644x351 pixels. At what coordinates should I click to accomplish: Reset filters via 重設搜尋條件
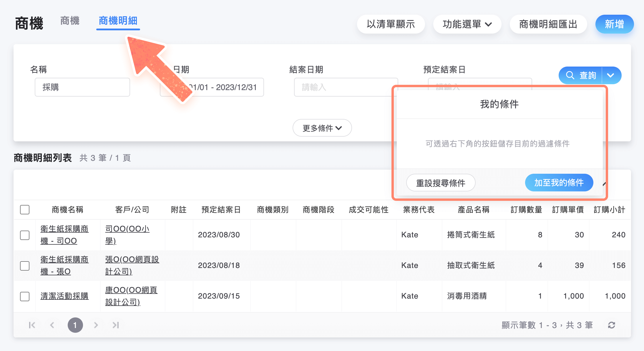(441, 183)
